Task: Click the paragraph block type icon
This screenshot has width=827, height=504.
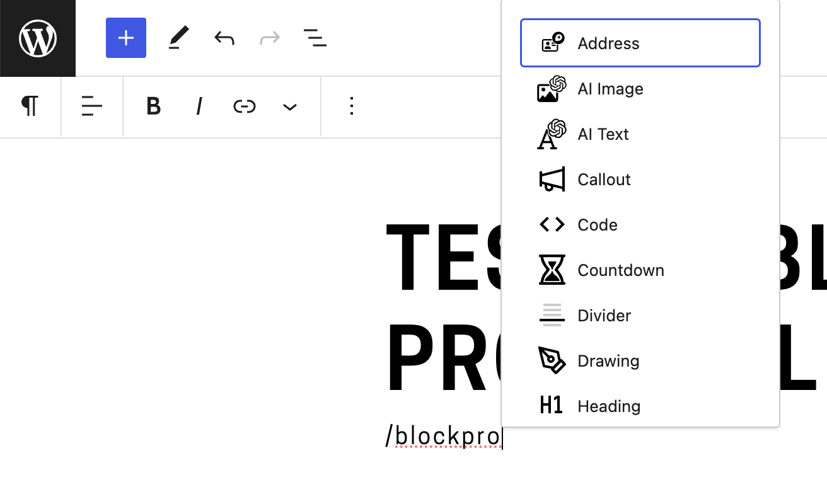Action: click(x=30, y=106)
